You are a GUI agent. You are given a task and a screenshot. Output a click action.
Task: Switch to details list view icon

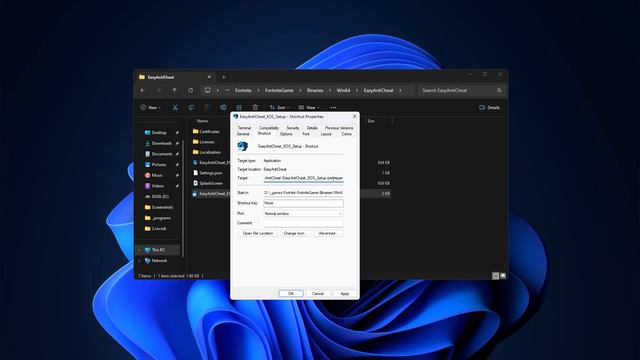coord(496,276)
